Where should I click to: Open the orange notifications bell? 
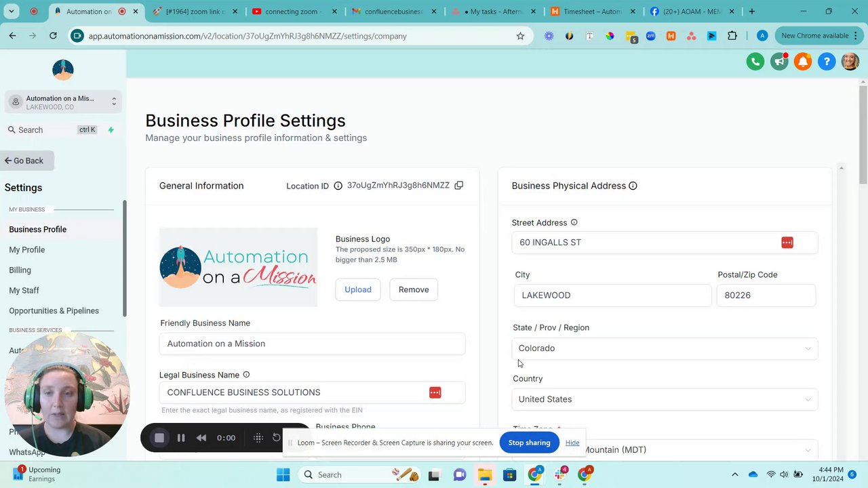point(803,62)
